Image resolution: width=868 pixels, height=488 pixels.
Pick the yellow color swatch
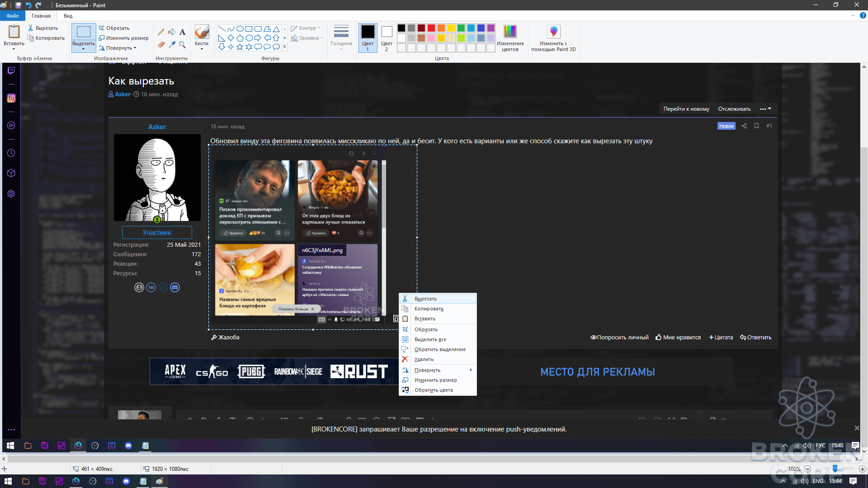451,28
